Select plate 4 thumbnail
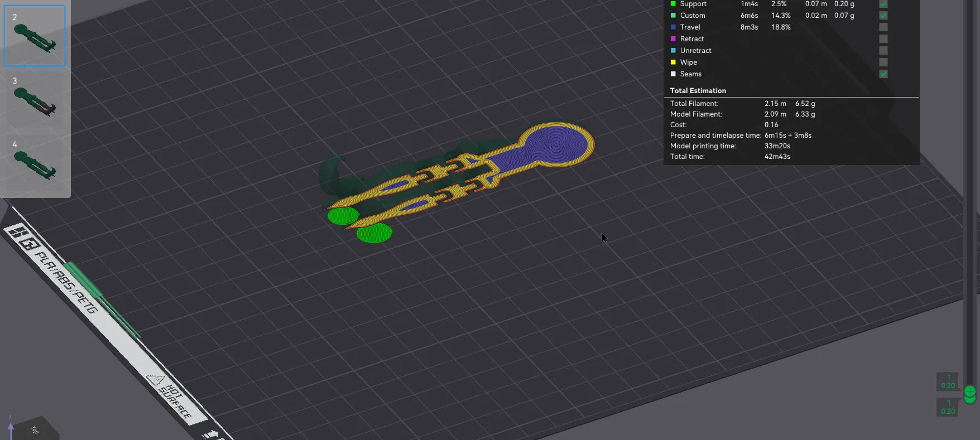This screenshot has width=980, height=440. coord(35,163)
